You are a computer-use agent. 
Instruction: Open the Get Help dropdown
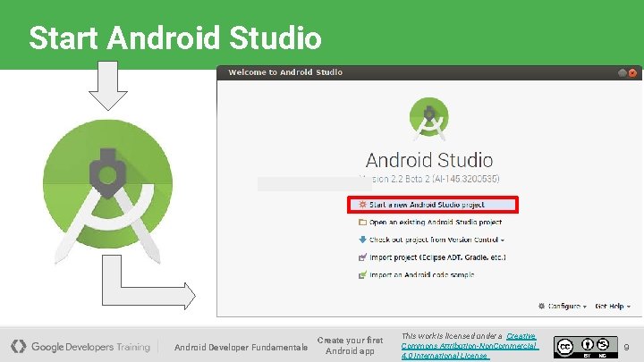(x=613, y=307)
